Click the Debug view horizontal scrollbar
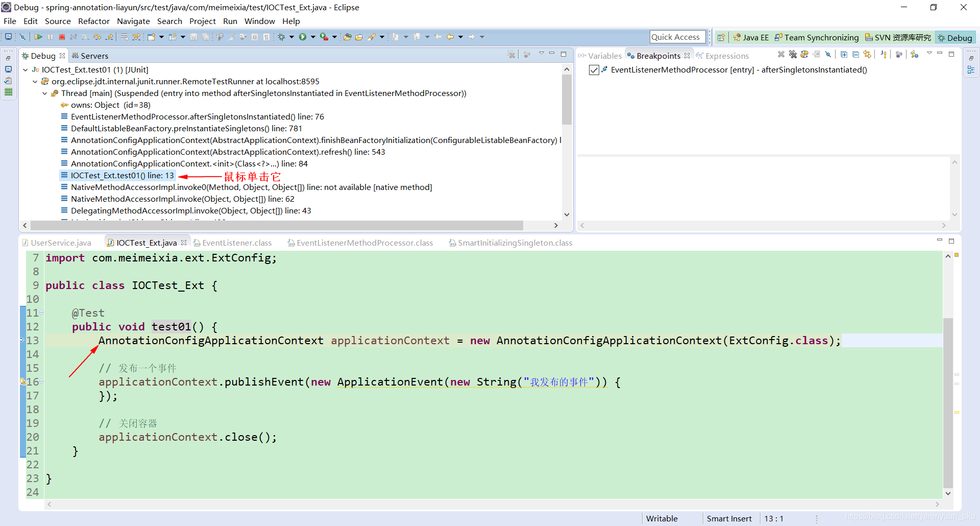The width and height of the screenshot is (980, 526). (277, 225)
